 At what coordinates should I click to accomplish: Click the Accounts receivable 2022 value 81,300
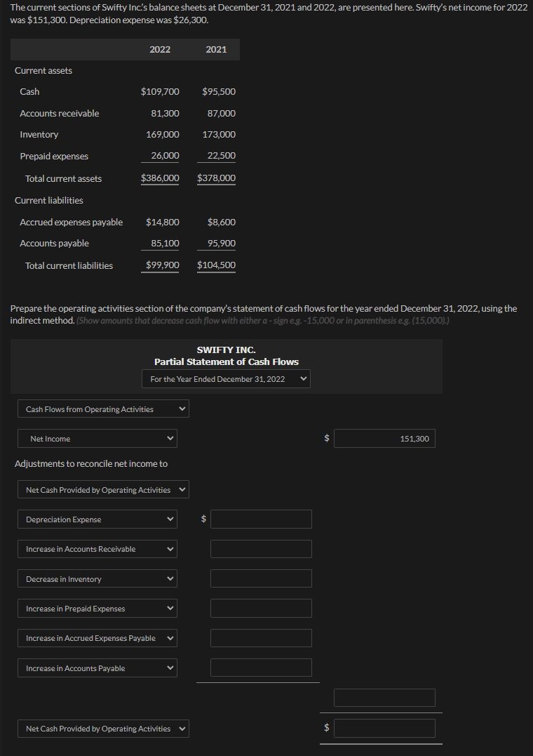(165, 113)
